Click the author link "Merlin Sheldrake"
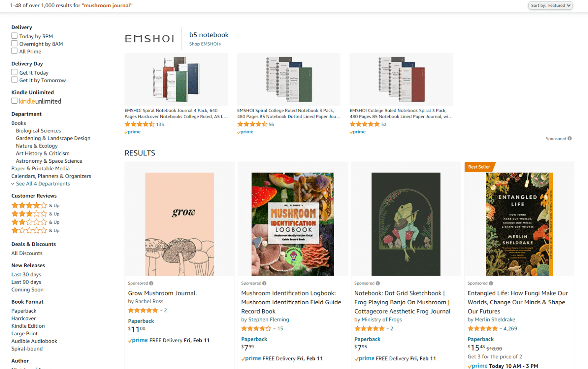Screen dimensions: 588x369 495,319
